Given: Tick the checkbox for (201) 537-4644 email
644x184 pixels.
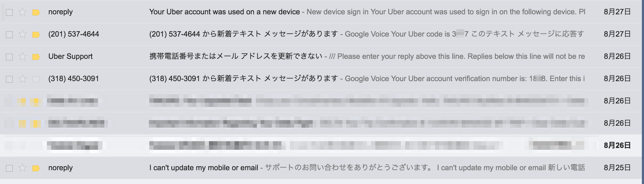Looking at the screenshot, I should [9, 35].
